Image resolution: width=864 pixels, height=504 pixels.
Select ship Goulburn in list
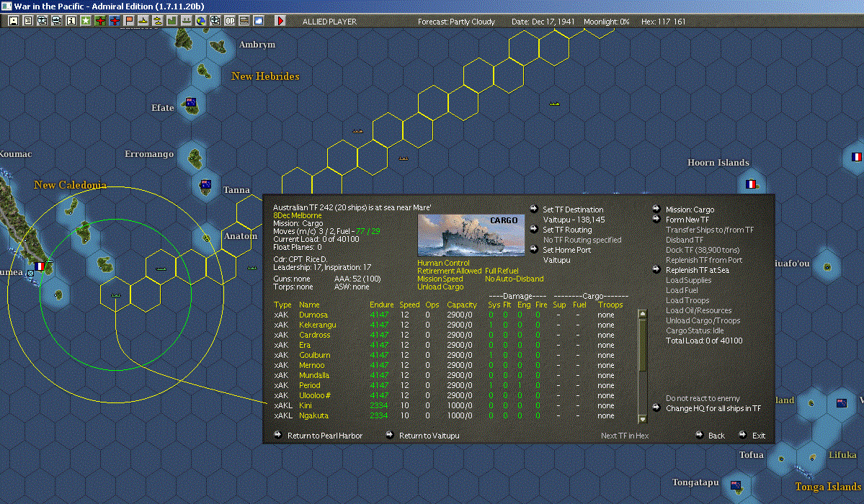(x=315, y=355)
